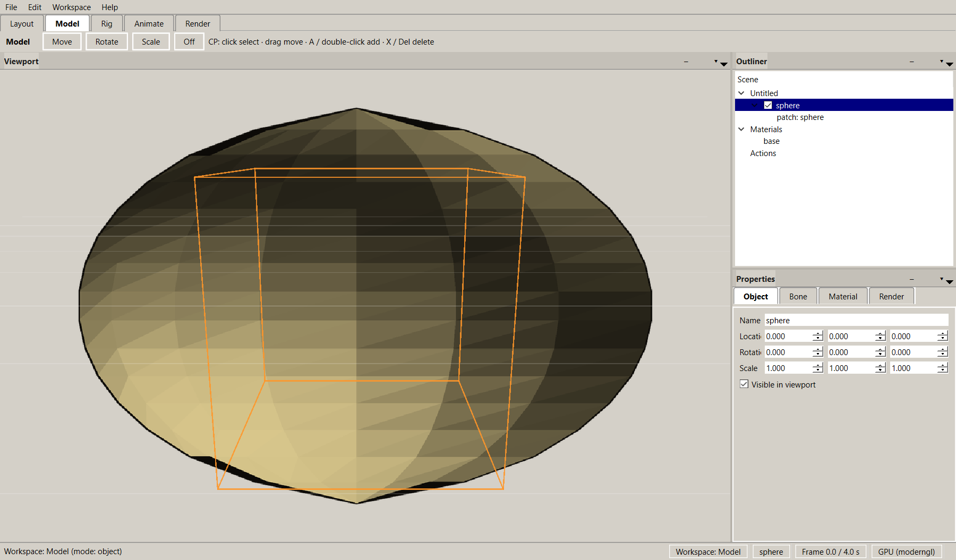Minimize the Viewport panel with its dash icon
956x560 pixels.
[686, 62]
